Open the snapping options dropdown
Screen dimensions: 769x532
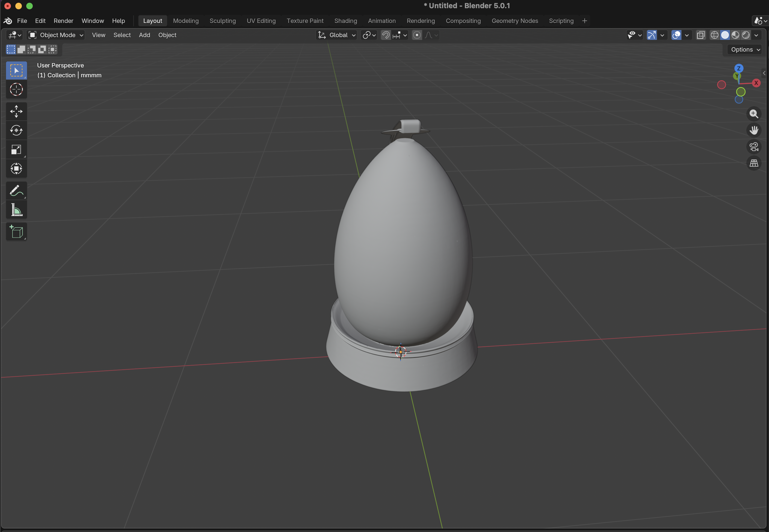400,35
